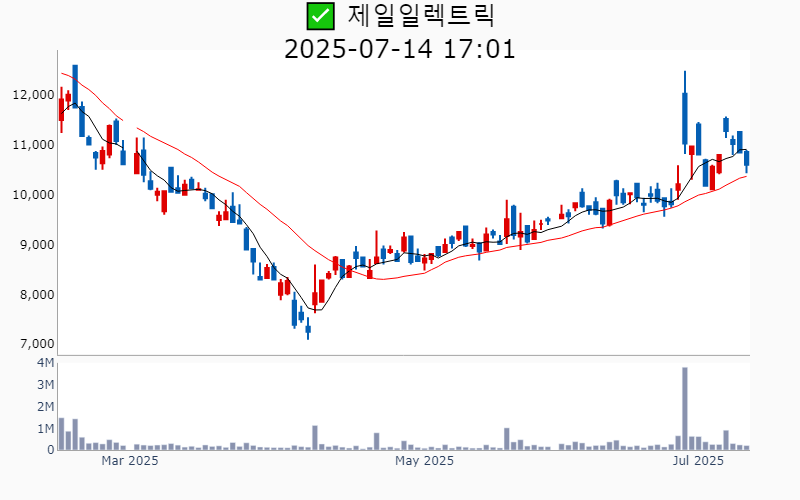Click the 0 volume axis label

coord(51,450)
